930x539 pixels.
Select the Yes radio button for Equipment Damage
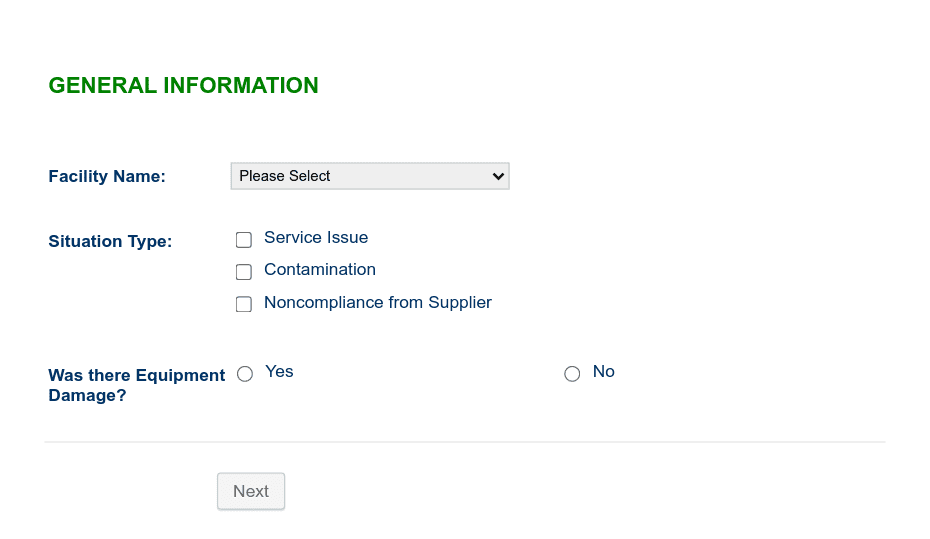click(245, 374)
